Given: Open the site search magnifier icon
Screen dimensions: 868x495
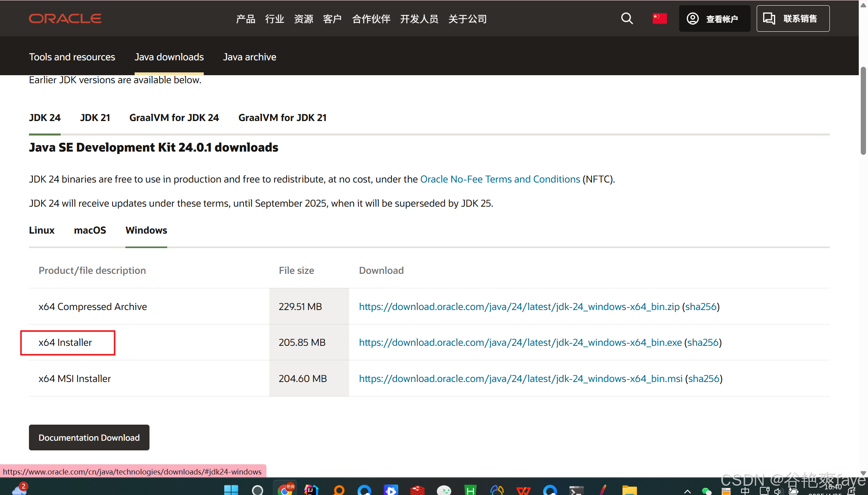Looking at the screenshot, I should pyautogui.click(x=627, y=18).
